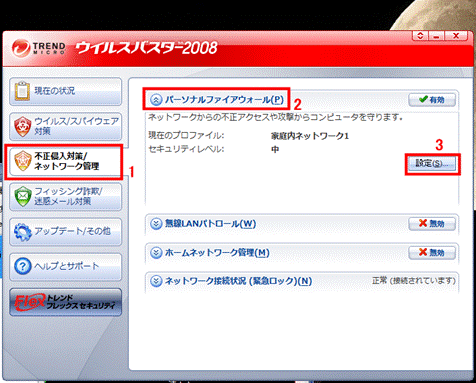Close the ウイルスバスター2008 window
The height and width of the screenshot is (383, 476).
click(457, 36)
